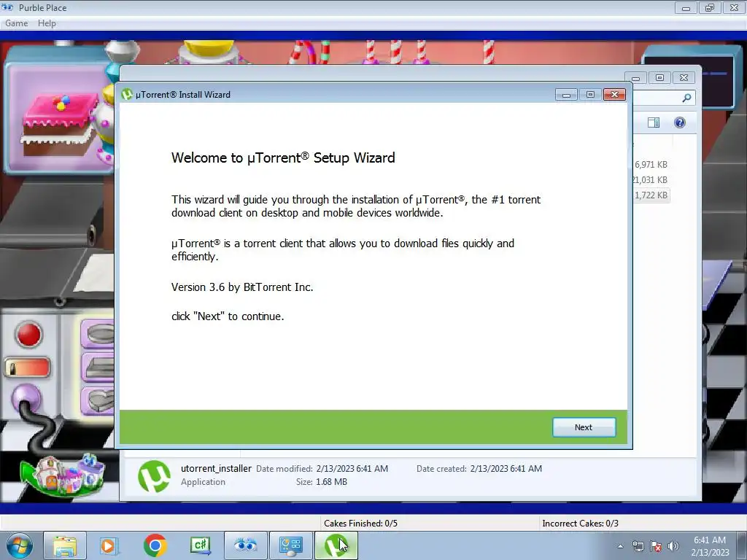Open the Help menu in Purble Place
Viewport: 747px width, 560px height.
[47, 23]
